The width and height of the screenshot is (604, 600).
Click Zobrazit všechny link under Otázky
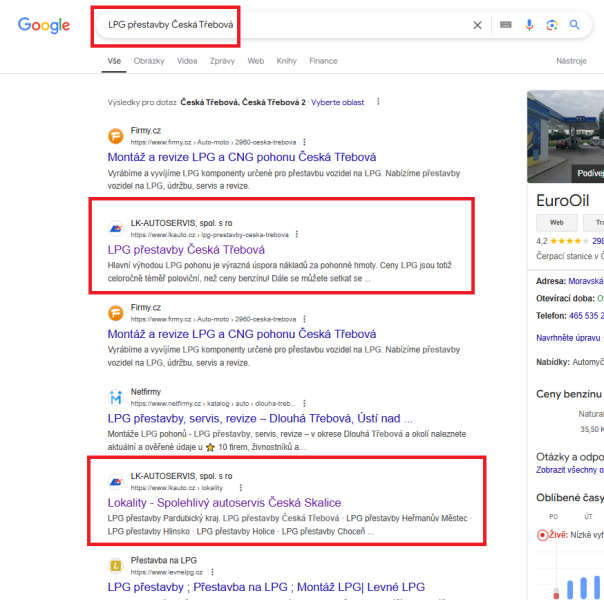pyautogui.click(x=570, y=470)
